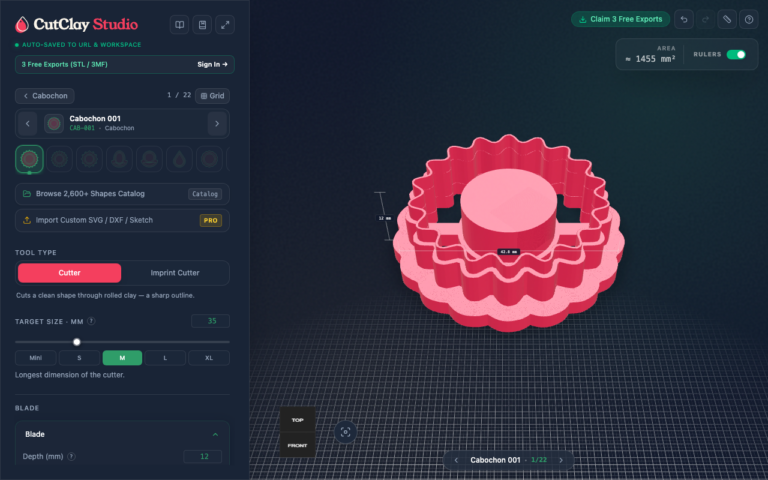
Task: Select the second cabochon shape thumbnail
Action: 60,159
